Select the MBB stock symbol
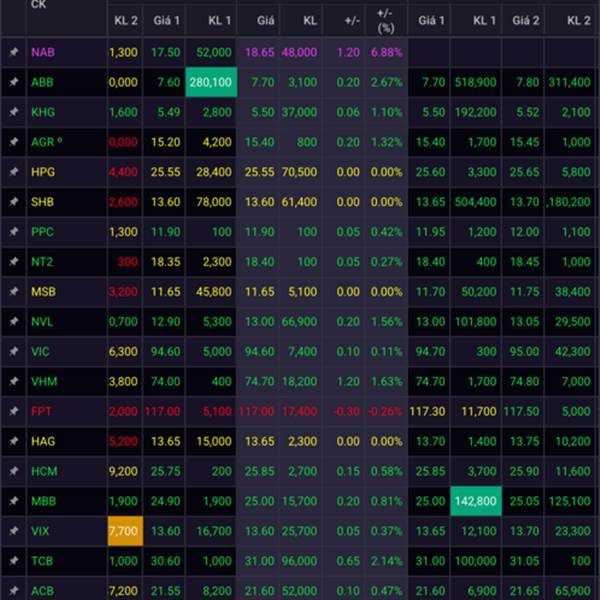This screenshot has width=600, height=600. [x=44, y=501]
